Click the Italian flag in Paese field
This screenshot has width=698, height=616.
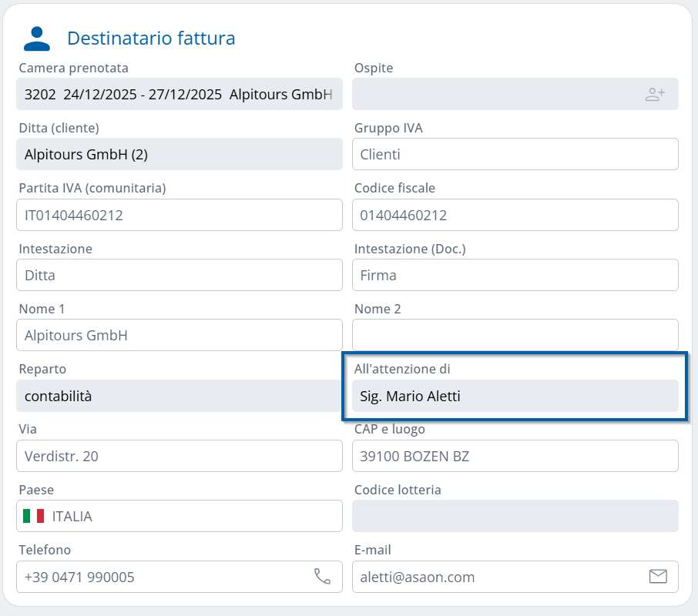[33, 516]
